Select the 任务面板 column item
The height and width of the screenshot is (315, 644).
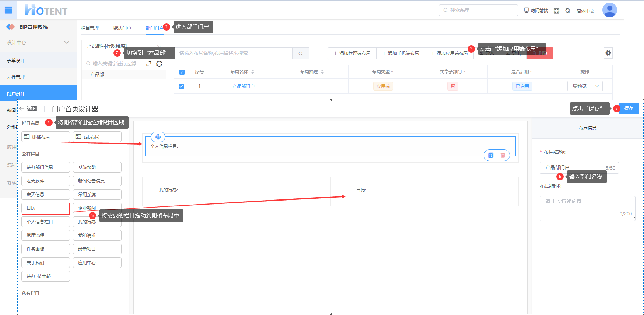(x=46, y=249)
